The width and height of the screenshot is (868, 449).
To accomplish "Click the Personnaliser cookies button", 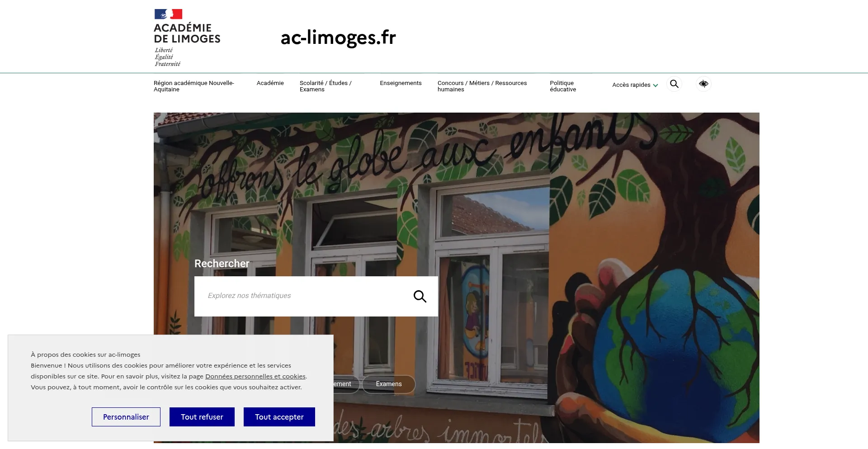I will [x=126, y=417].
